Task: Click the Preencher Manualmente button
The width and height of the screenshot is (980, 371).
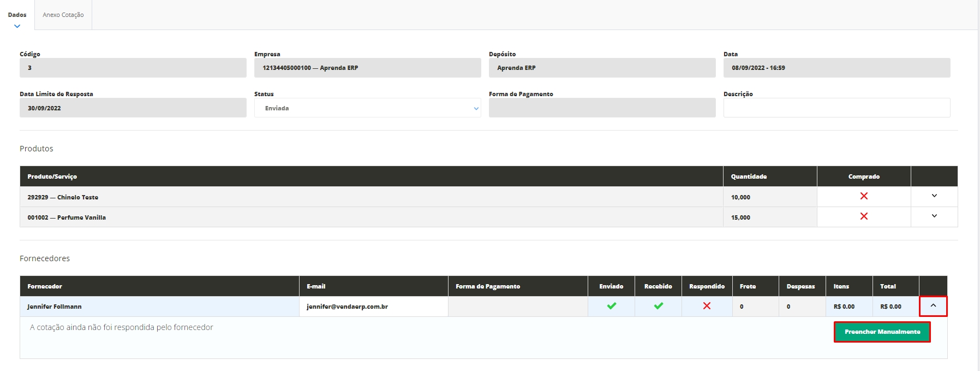Action: 882,332
